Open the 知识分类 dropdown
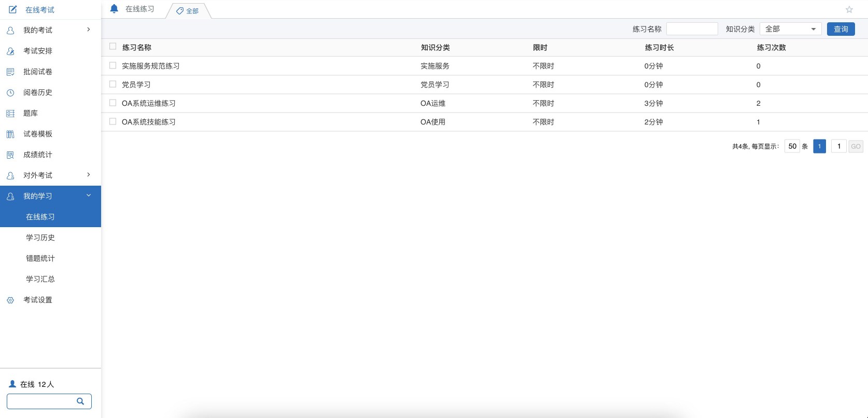The image size is (868, 418). click(790, 29)
